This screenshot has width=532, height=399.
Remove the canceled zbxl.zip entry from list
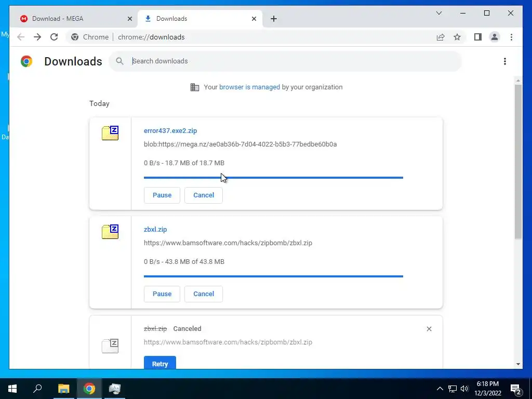[429, 329]
